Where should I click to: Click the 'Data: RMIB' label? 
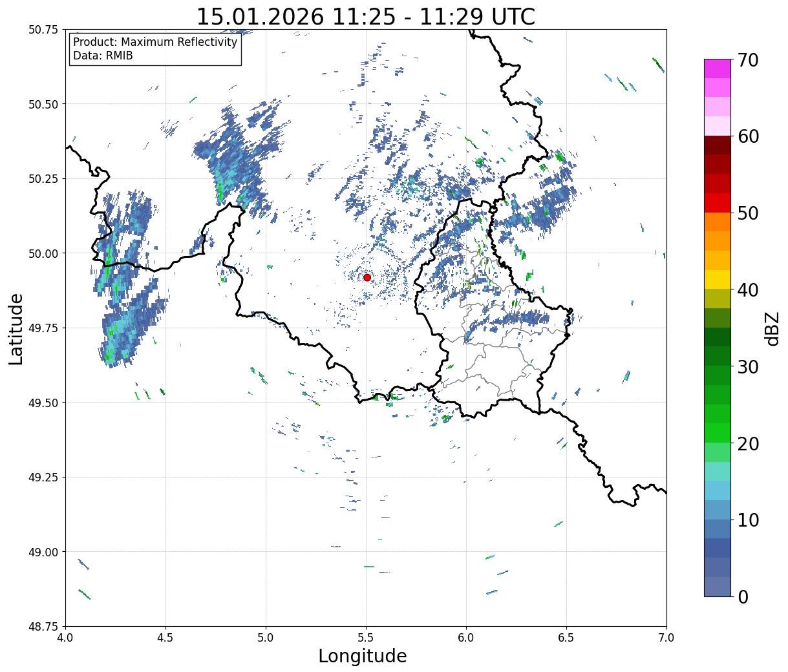click(x=103, y=56)
